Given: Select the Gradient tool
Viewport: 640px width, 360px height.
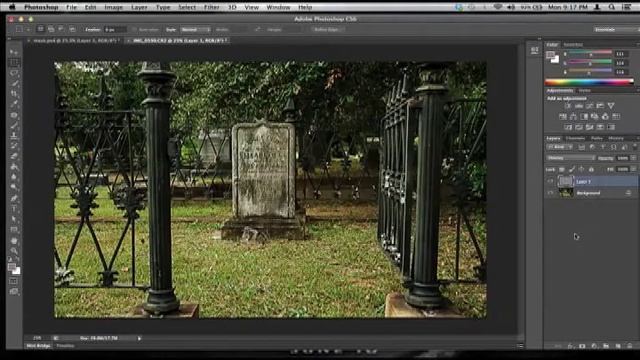Looking at the screenshot, I should (x=14, y=167).
